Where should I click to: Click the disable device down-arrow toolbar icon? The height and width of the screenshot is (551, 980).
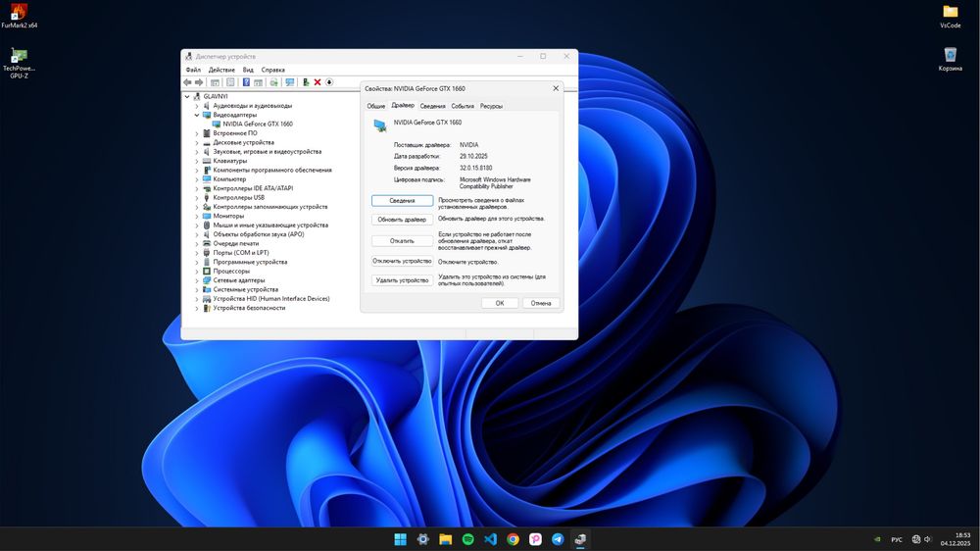pyautogui.click(x=329, y=82)
